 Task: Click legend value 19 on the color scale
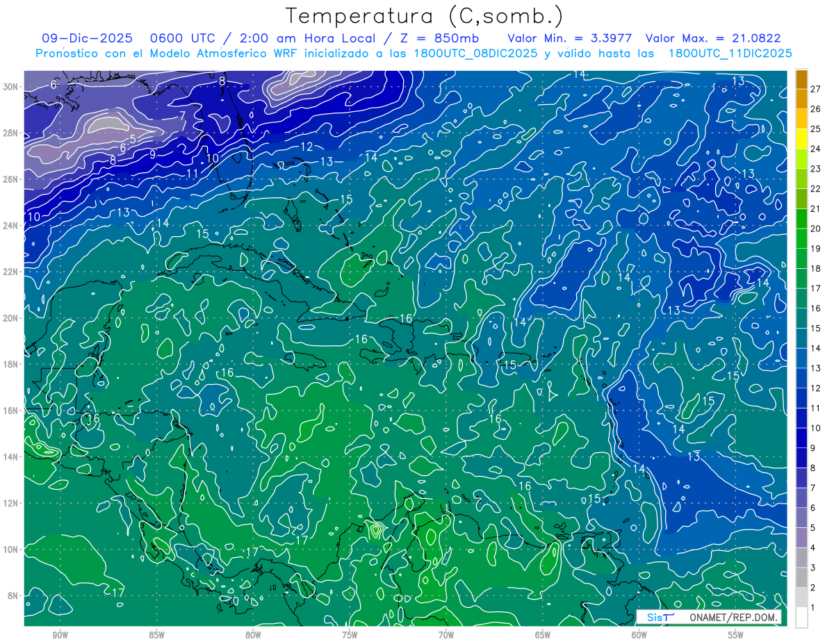click(815, 249)
